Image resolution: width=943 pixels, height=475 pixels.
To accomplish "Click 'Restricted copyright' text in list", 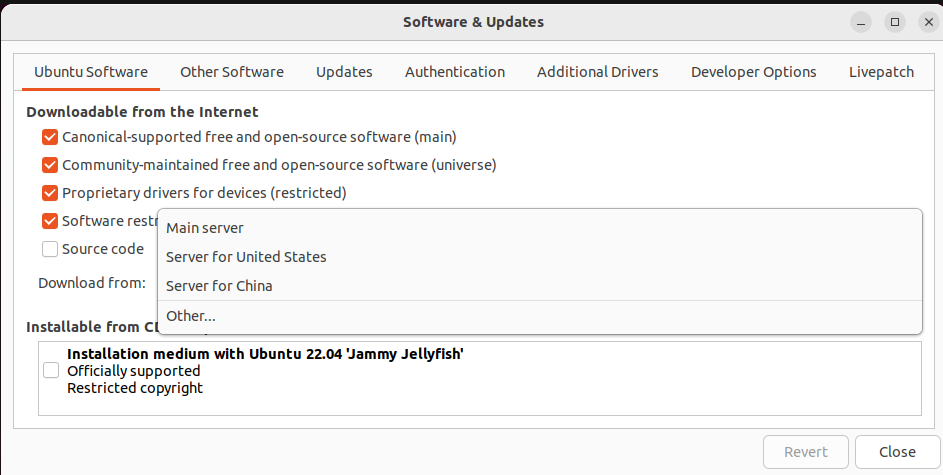I will [x=135, y=388].
